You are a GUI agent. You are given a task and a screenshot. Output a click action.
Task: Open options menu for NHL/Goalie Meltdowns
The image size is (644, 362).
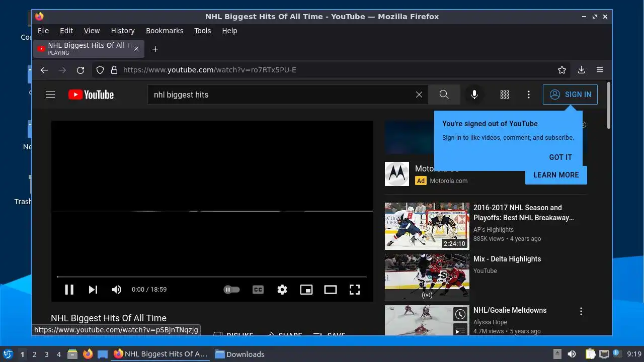581,312
